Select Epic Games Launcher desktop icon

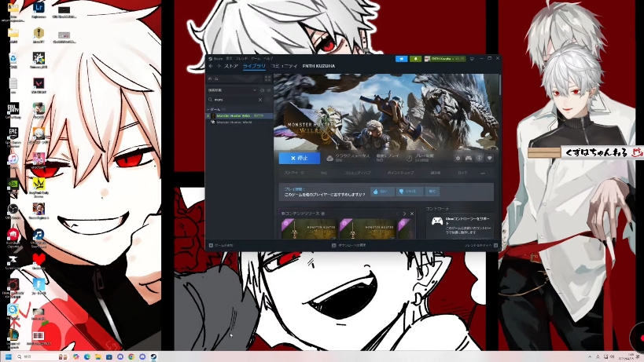tap(13, 136)
